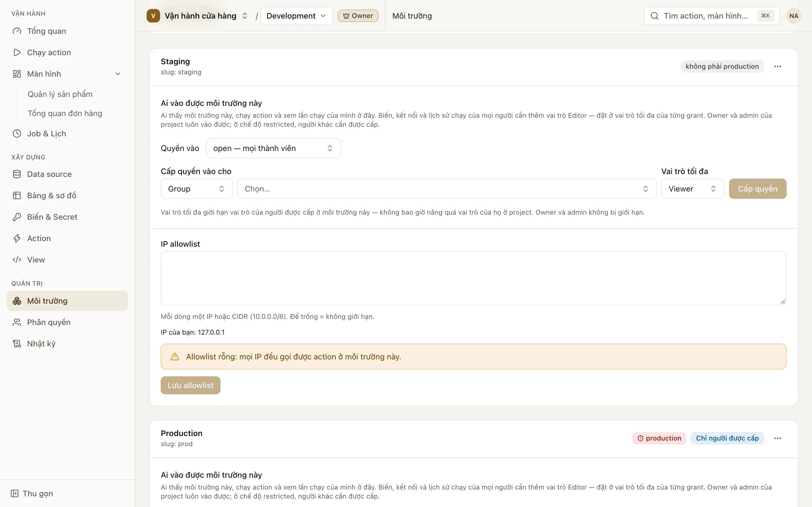Image resolution: width=812 pixels, height=507 pixels.
Task: Open Production environment three-dot menu
Action: click(x=777, y=438)
